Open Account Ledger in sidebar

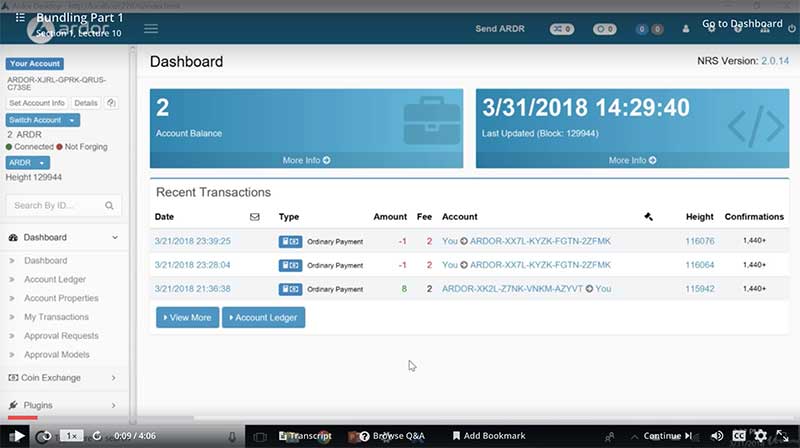tap(55, 280)
